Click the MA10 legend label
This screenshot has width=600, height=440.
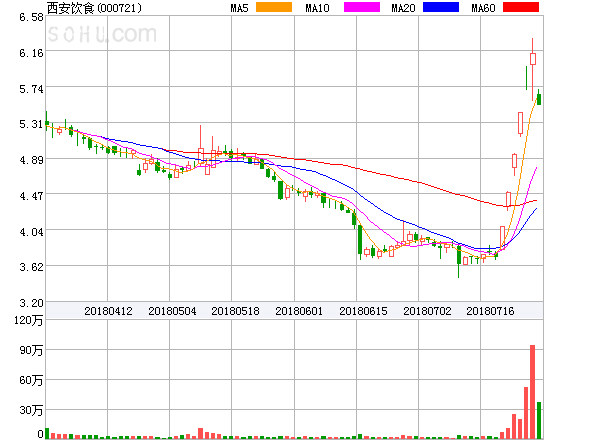(x=317, y=8)
